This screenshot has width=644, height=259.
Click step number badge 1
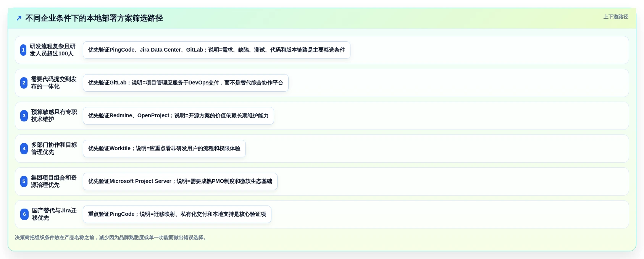coord(23,50)
